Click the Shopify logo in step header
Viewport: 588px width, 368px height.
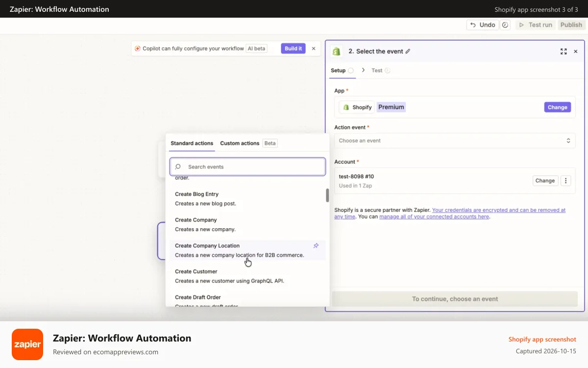pos(336,51)
